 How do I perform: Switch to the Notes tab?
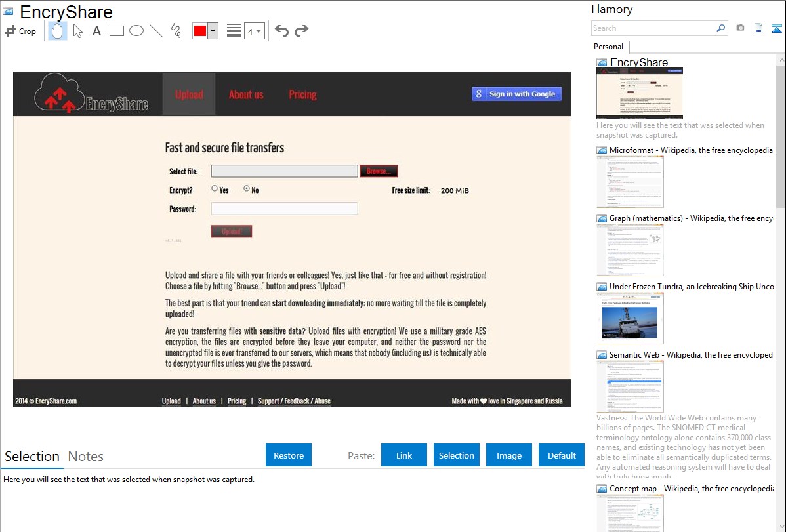pyautogui.click(x=86, y=457)
